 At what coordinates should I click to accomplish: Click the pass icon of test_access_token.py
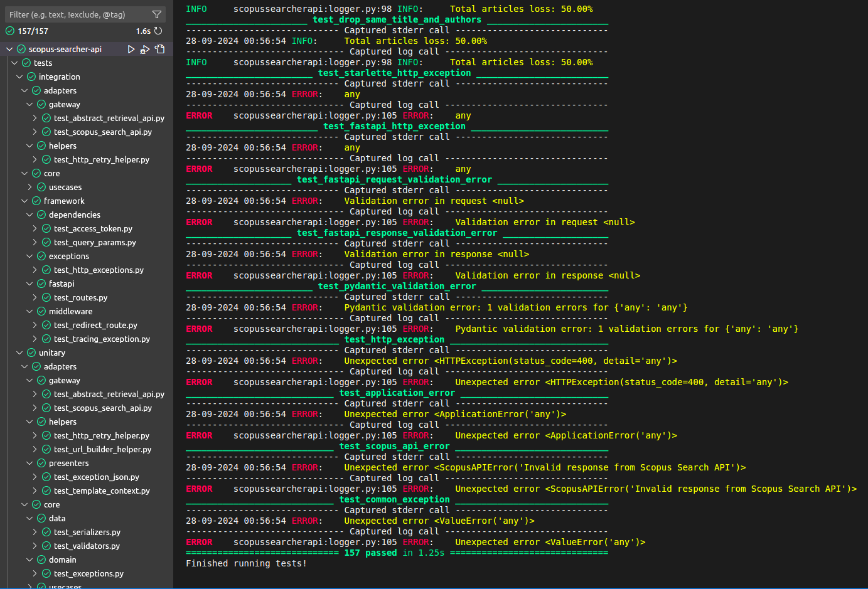tap(46, 228)
